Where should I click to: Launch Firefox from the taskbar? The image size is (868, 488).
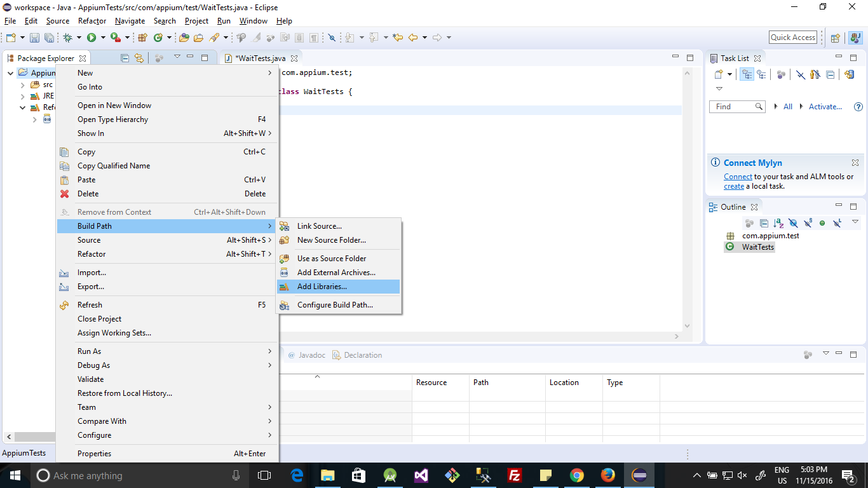pos(608,475)
